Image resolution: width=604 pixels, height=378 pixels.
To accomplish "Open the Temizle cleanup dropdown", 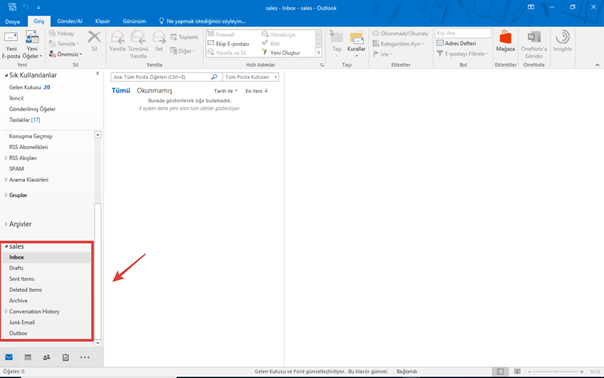I will coord(64,44).
